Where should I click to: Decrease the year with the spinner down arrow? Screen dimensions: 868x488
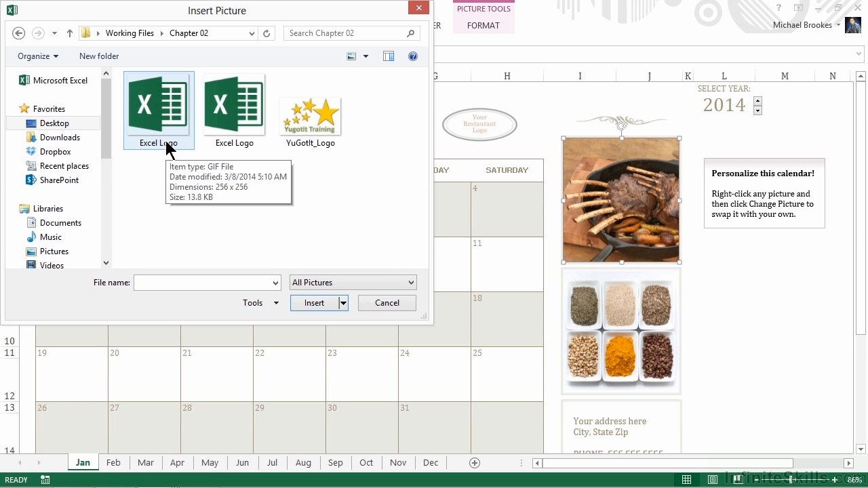click(757, 110)
